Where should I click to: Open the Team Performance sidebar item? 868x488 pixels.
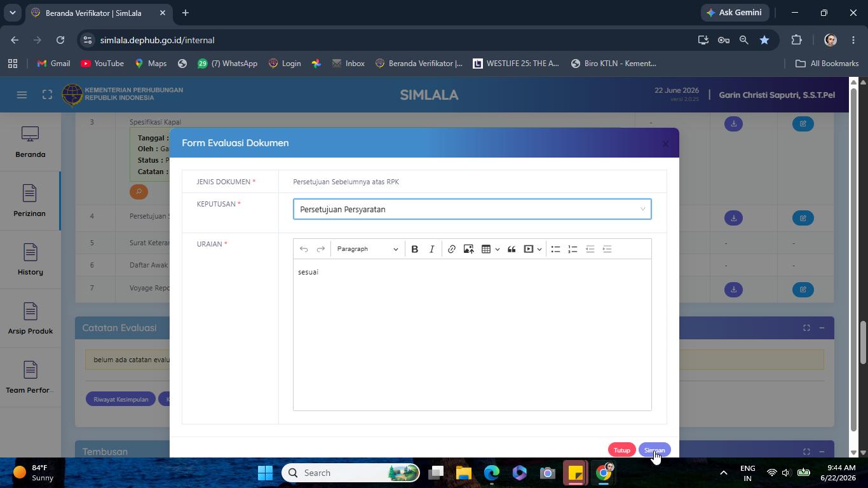31,378
